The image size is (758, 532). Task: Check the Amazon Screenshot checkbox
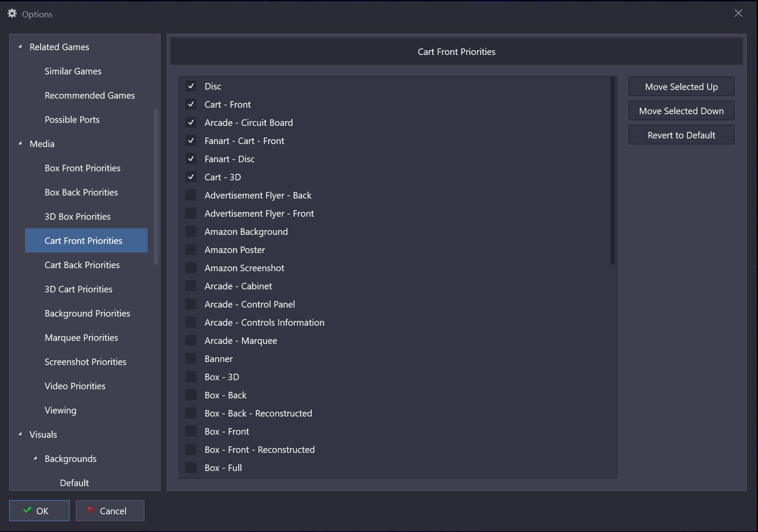point(191,268)
